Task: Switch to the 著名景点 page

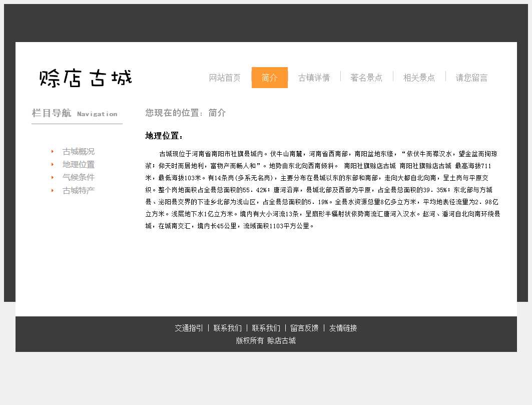Action: (366, 78)
